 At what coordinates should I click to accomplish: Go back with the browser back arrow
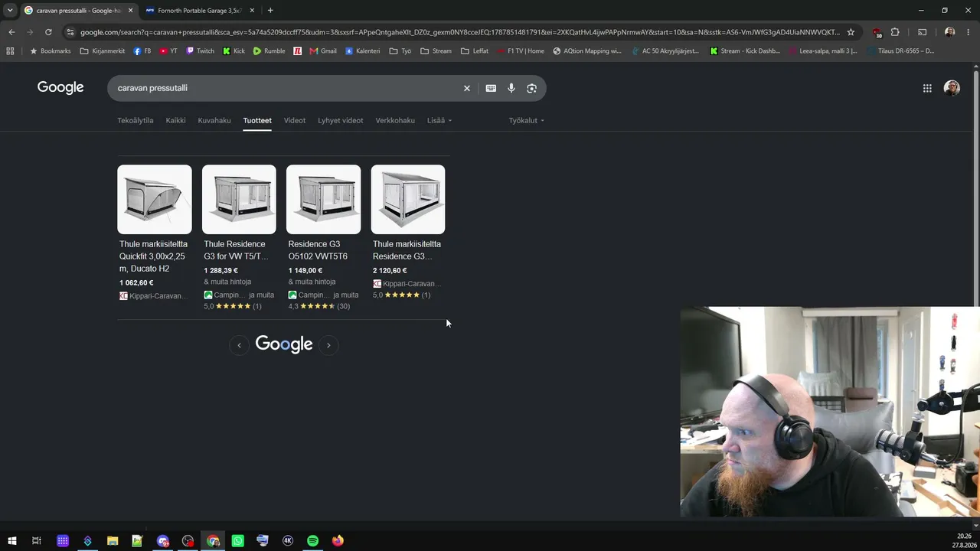11,32
